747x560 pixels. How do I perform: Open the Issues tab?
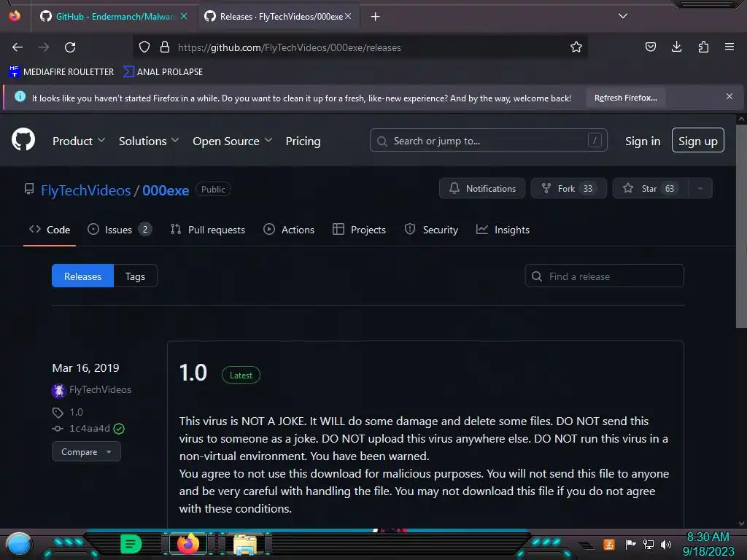tap(119, 230)
